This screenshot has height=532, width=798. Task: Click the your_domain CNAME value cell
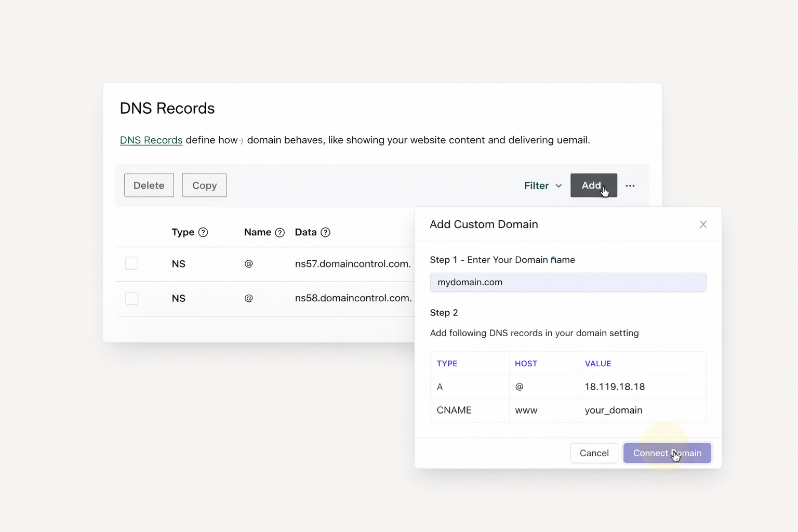tap(614, 410)
